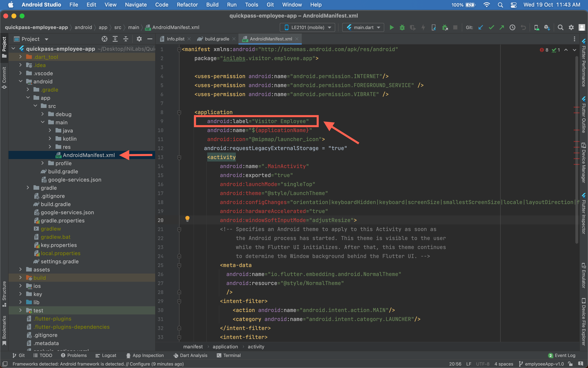Image resolution: width=588 pixels, height=368 pixels.
Task: Toggle the Commit tool window
Action: [x=4, y=78]
